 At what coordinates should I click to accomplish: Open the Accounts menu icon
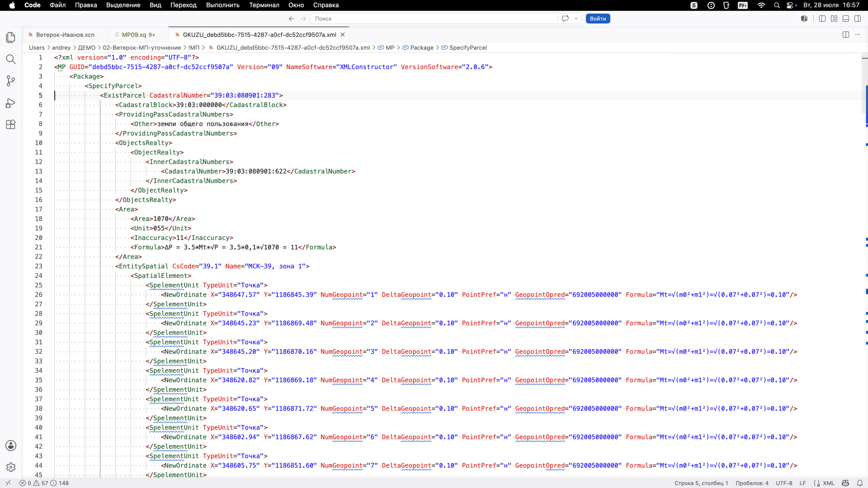[x=11, y=445]
